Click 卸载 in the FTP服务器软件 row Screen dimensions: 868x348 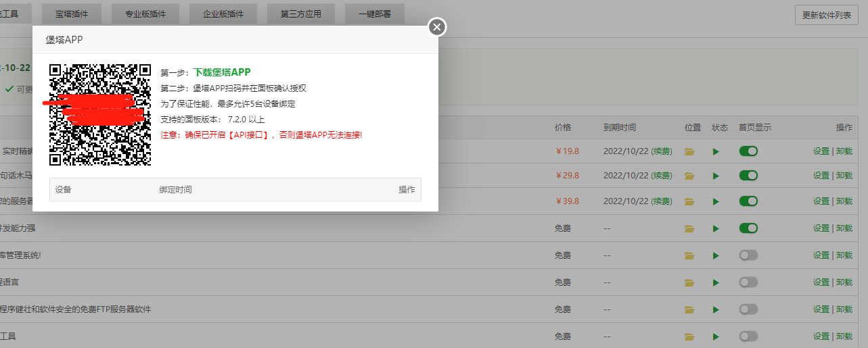click(844, 309)
